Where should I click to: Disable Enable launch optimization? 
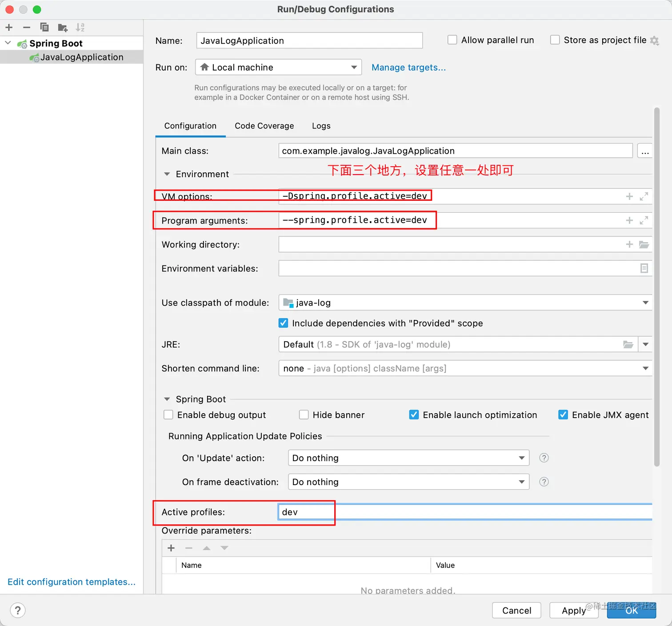414,415
